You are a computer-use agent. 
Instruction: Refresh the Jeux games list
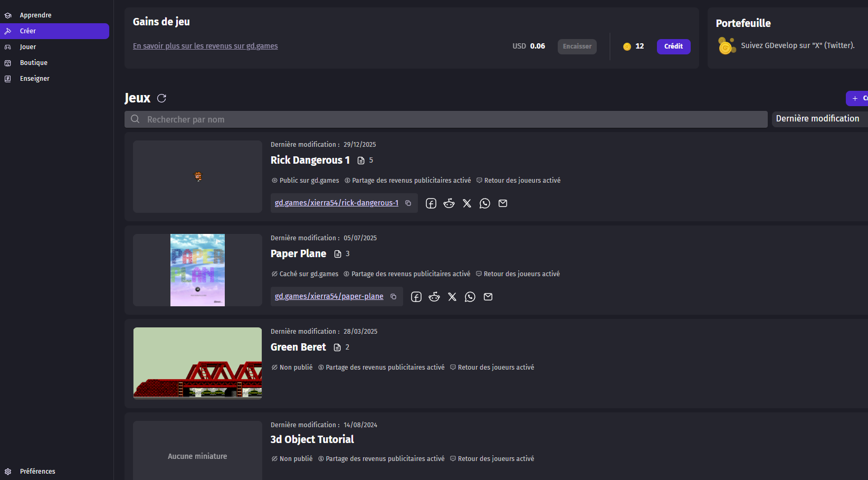[x=161, y=98]
